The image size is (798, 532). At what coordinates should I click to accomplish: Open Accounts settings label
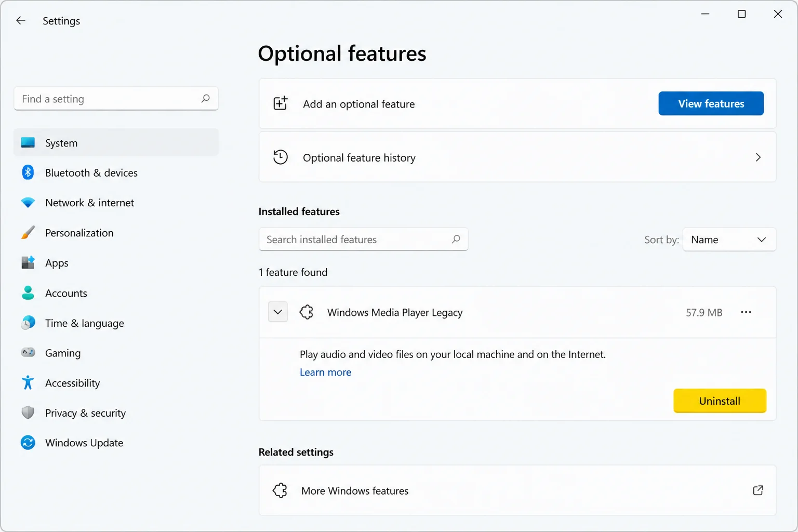pos(66,293)
